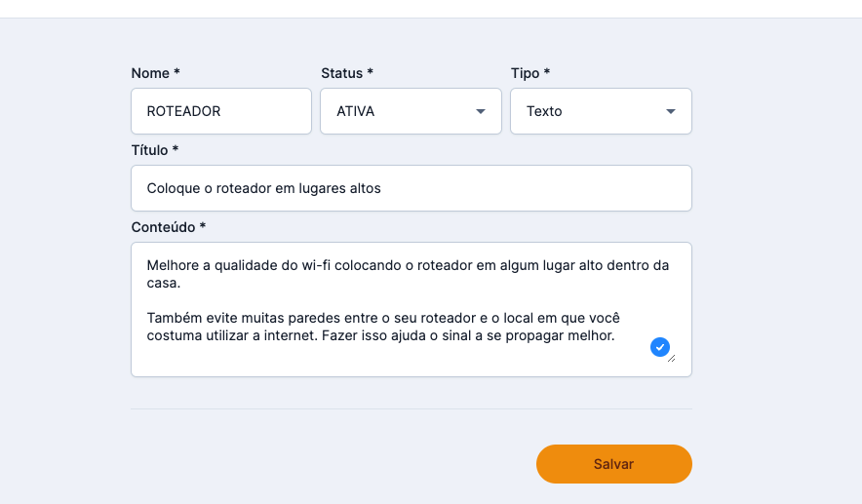The image size is (862, 504).
Task: Click the "Tipo *" label
Action: click(530, 73)
